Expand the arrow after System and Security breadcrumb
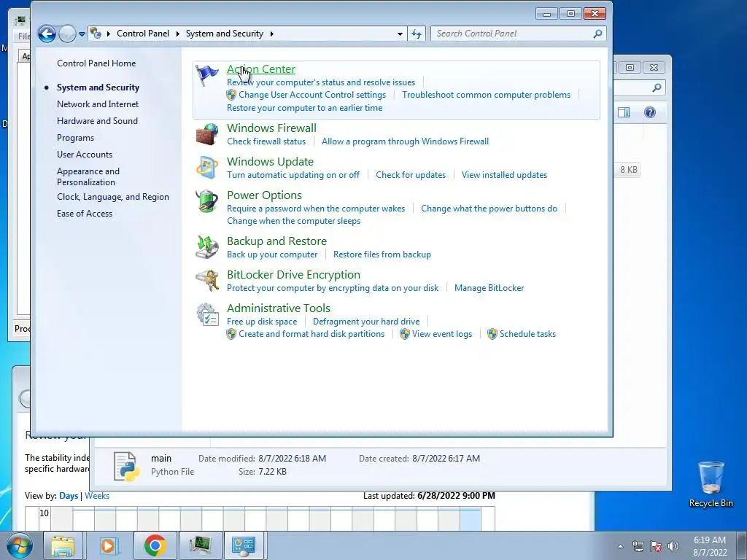 [272, 34]
